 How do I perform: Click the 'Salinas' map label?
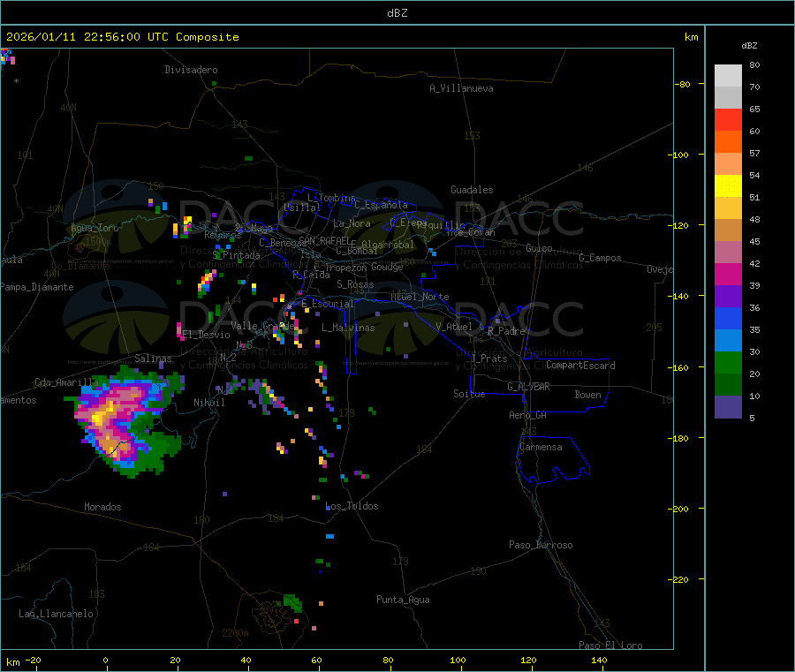pos(153,359)
